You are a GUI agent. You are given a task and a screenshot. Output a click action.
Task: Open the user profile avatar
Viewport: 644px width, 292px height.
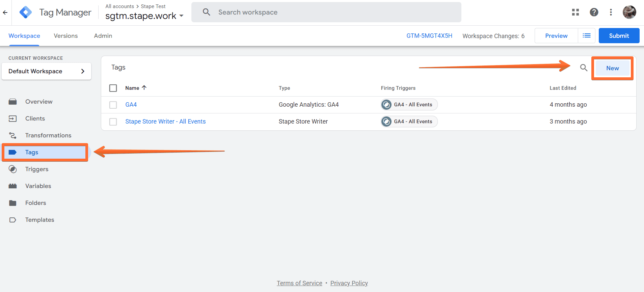pos(629,12)
